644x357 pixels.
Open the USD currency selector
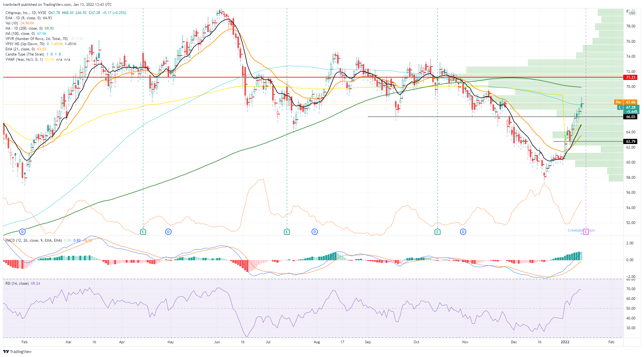[632, 13]
